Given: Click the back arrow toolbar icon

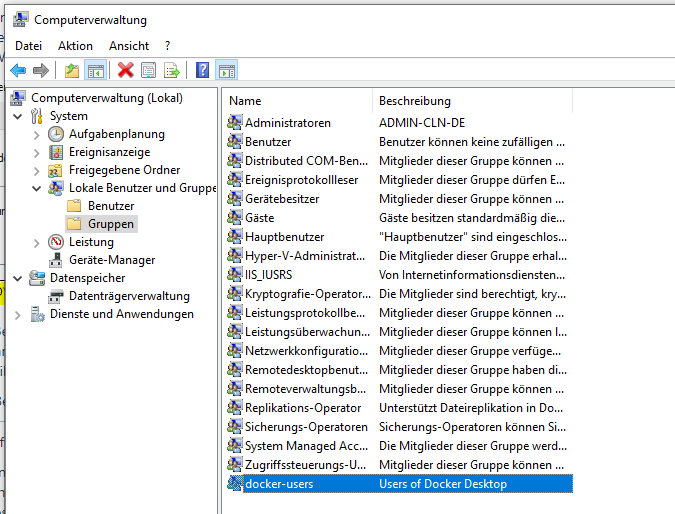Looking at the screenshot, I should coord(18,70).
